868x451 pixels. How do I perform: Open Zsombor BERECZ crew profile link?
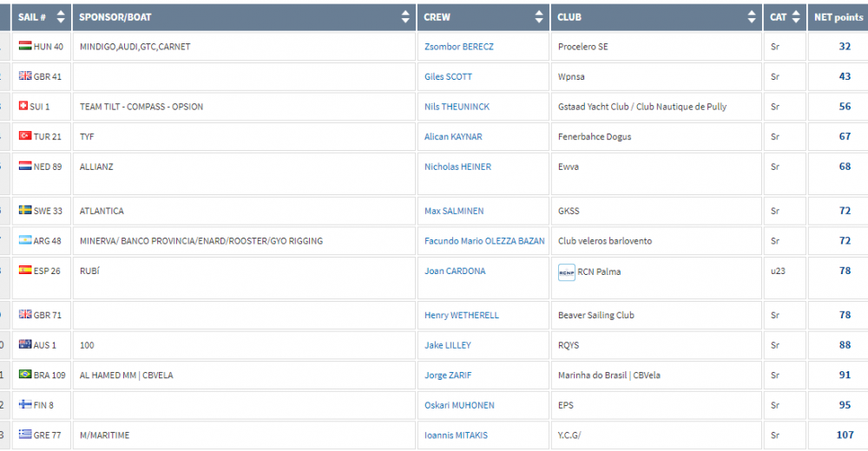(x=458, y=47)
